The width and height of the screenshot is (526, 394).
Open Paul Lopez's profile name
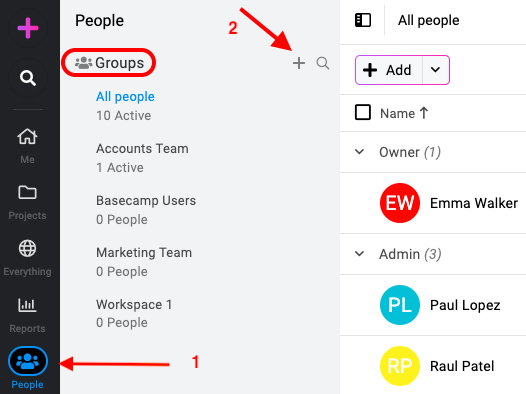coord(465,305)
